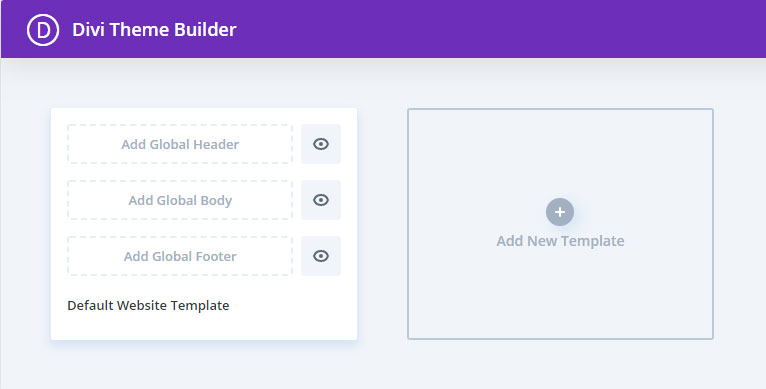Click the gray plus circle icon
Screen dimensions: 766x389
pos(560,212)
